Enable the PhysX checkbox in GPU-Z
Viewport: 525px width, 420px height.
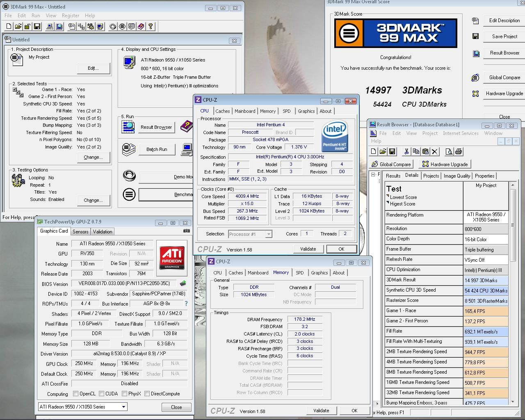tap(124, 394)
